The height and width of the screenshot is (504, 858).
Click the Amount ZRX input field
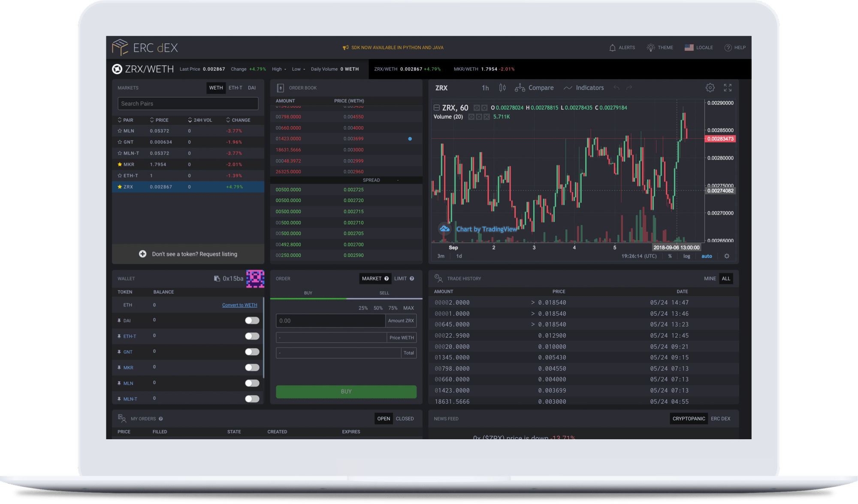(331, 320)
